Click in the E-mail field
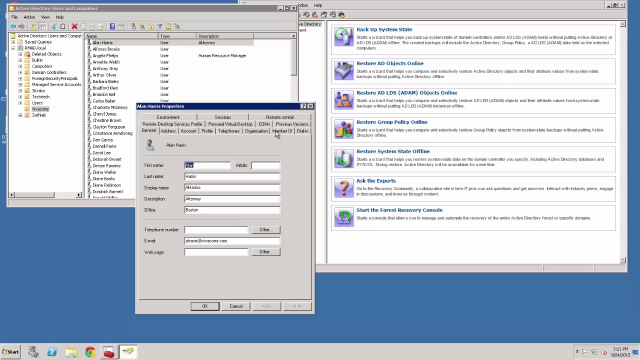The image size is (640, 360). coord(232,241)
